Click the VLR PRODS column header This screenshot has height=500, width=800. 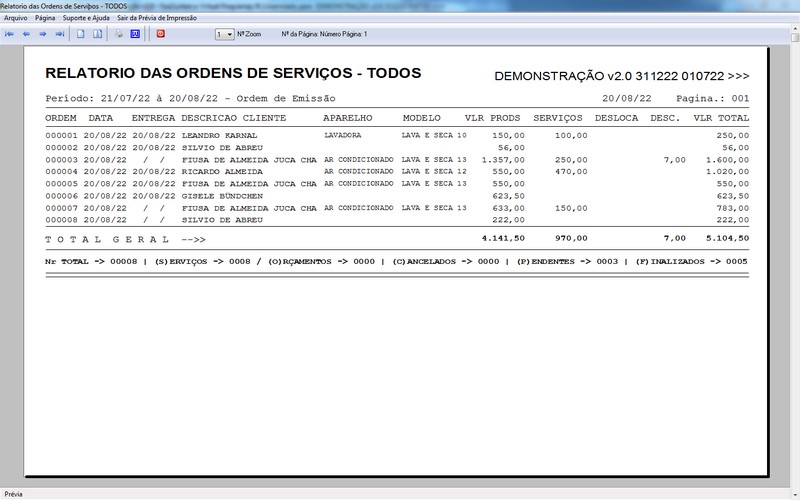(x=492, y=118)
